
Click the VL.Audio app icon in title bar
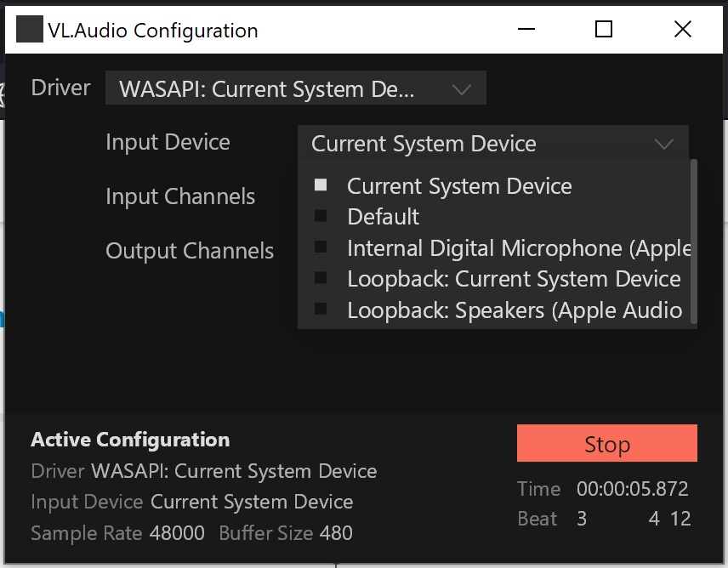[30, 29]
